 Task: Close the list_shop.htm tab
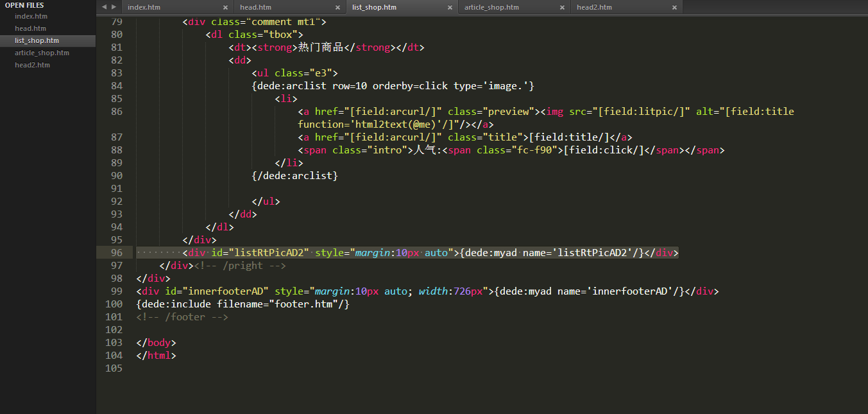(x=450, y=8)
